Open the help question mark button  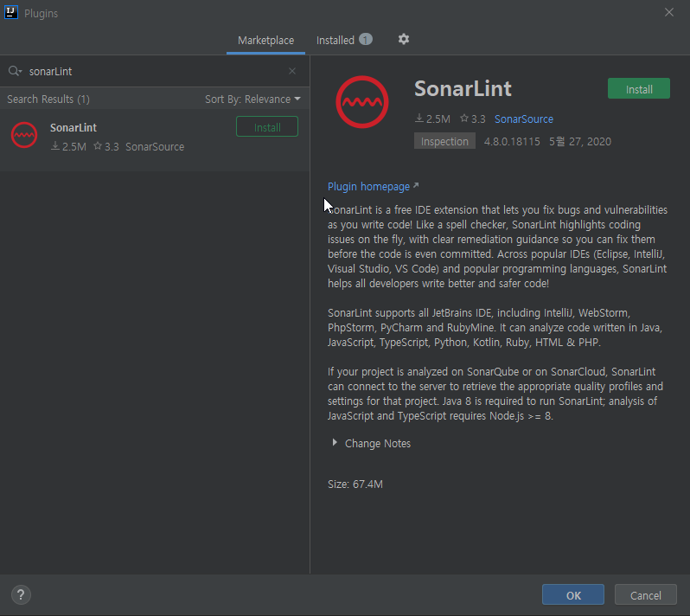pos(21,595)
